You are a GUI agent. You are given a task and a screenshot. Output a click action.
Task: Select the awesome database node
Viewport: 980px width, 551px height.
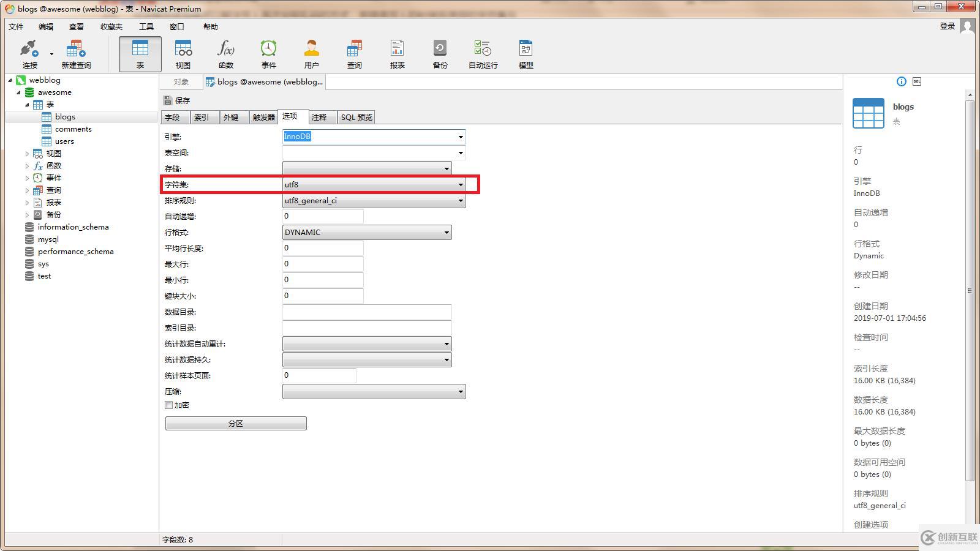pyautogui.click(x=54, y=92)
